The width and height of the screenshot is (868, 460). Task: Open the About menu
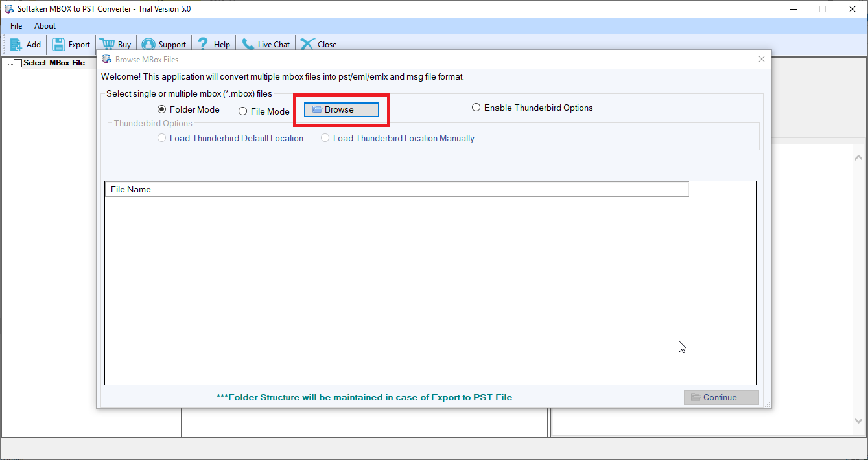coord(45,26)
